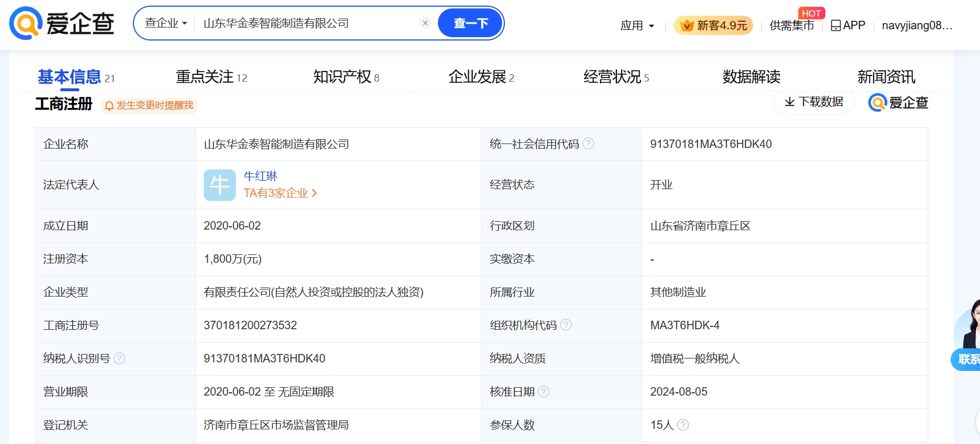Viewport: 980px width, 444px height.
Task: Click the 查一下 search button
Action: (470, 23)
